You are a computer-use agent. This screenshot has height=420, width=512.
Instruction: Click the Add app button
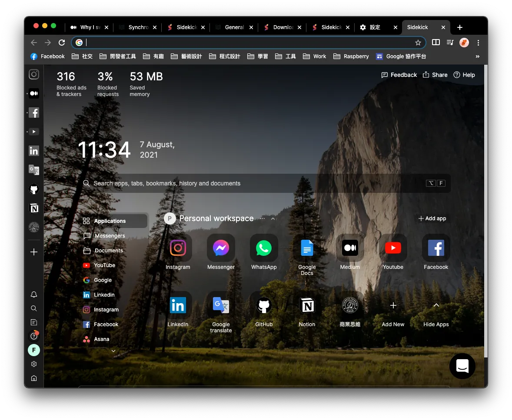click(x=432, y=218)
